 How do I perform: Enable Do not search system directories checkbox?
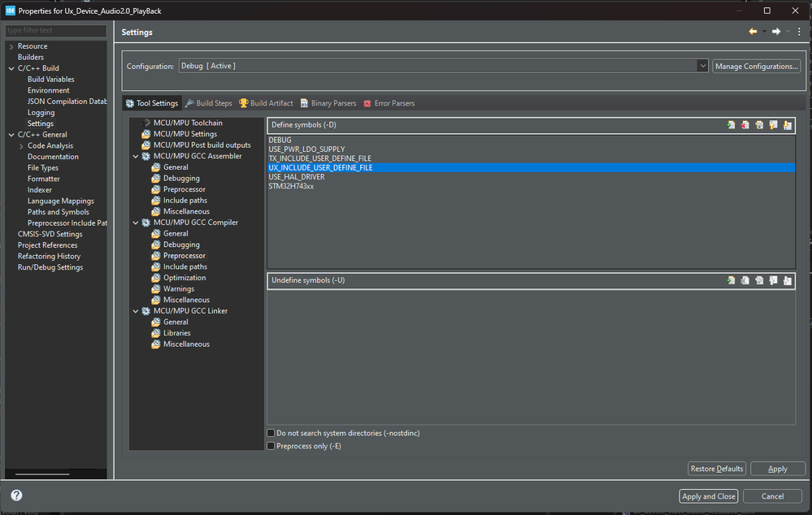(271, 433)
